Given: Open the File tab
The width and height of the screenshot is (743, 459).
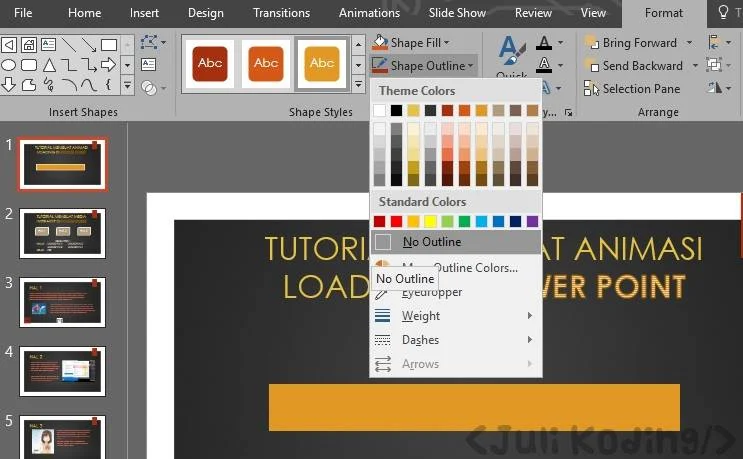Looking at the screenshot, I should coord(23,13).
